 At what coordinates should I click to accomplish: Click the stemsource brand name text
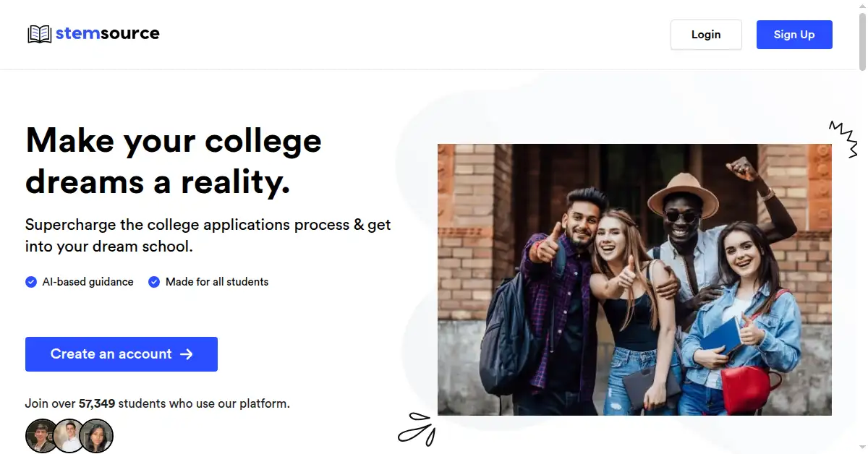click(x=108, y=33)
